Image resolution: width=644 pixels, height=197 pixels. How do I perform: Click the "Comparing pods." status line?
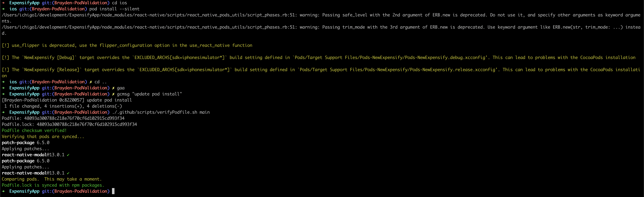point(21,179)
